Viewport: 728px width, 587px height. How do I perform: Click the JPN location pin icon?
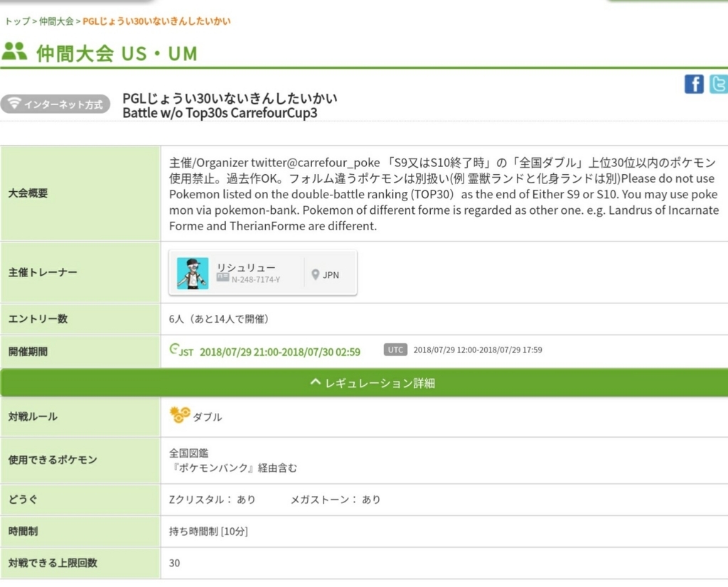click(x=315, y=275)
